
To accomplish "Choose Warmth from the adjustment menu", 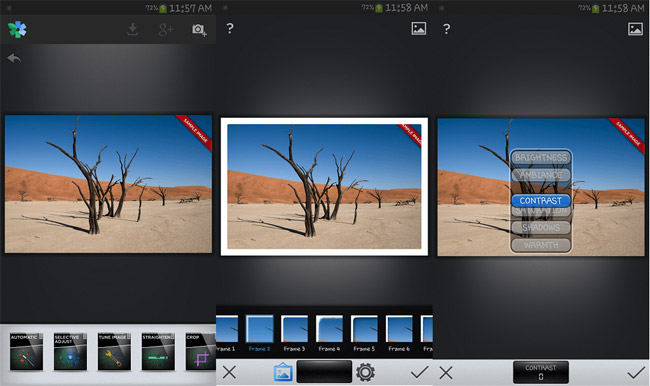I will coord(541,245).
